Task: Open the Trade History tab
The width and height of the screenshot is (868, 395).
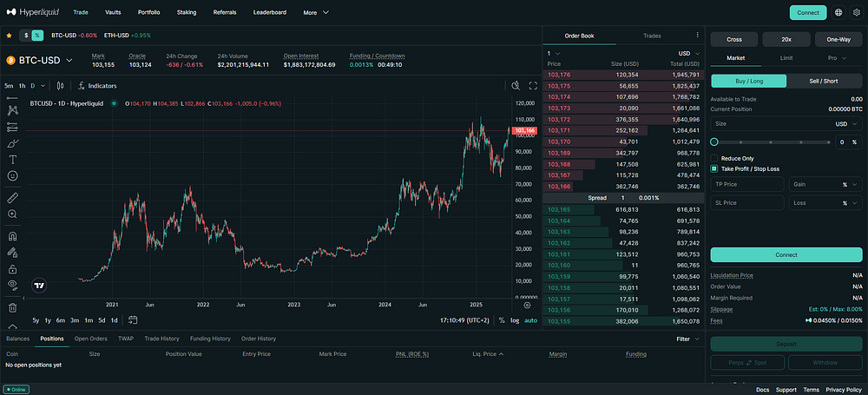Action: [161, 339]
